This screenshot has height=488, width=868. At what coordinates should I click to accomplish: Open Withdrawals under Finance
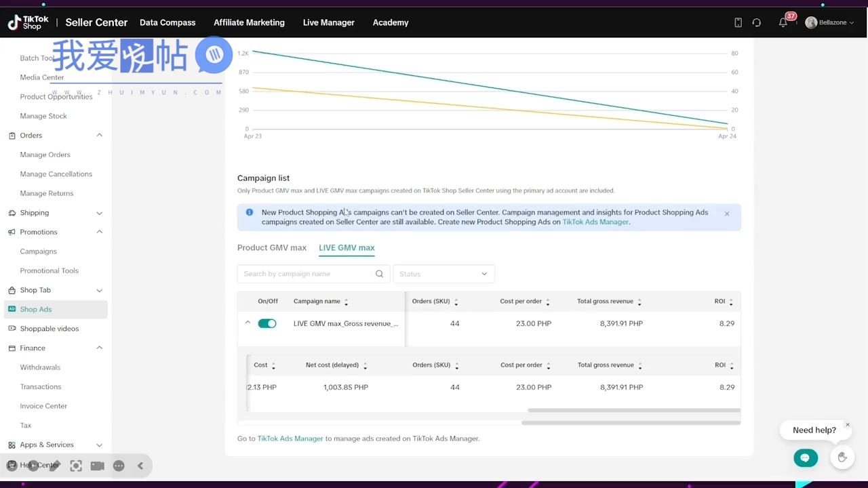pos(40,367)
